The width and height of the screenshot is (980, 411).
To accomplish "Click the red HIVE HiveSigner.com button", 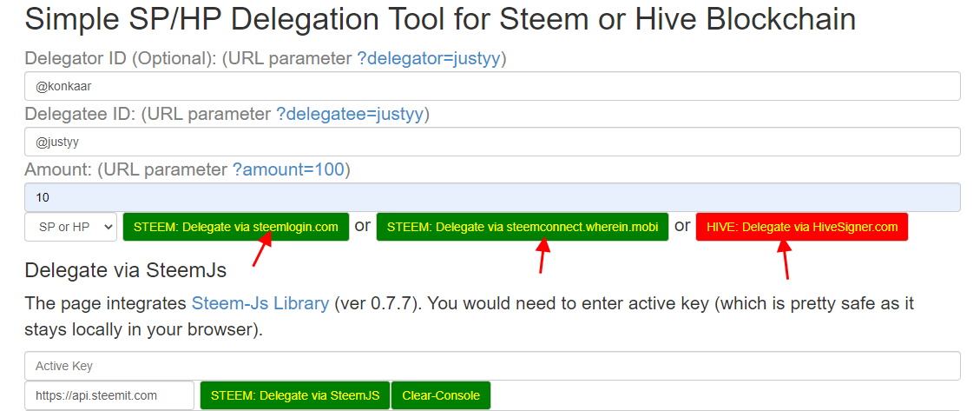I will [x=802, y=227].
